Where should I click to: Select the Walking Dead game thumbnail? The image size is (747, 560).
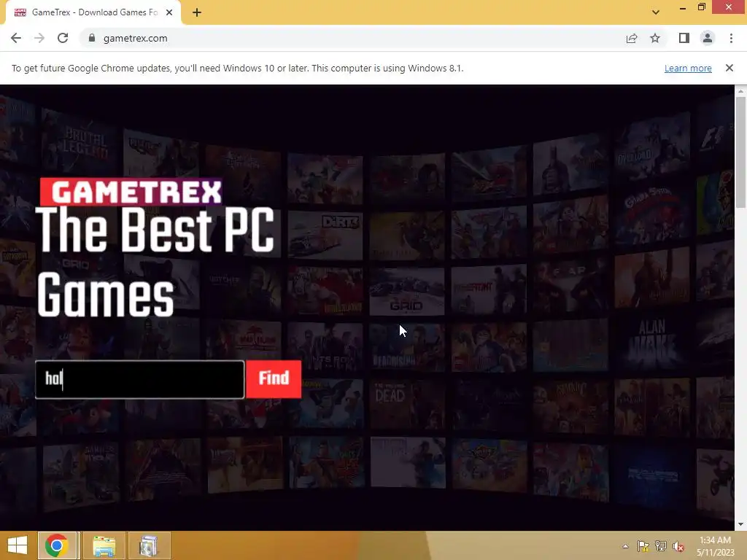coord(407,405)
